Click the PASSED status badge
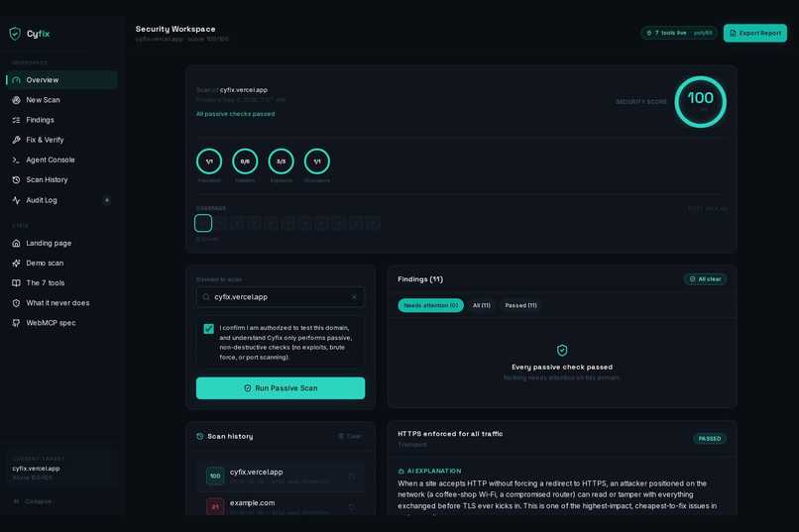The image size is (799, 532). pos(710,438)
